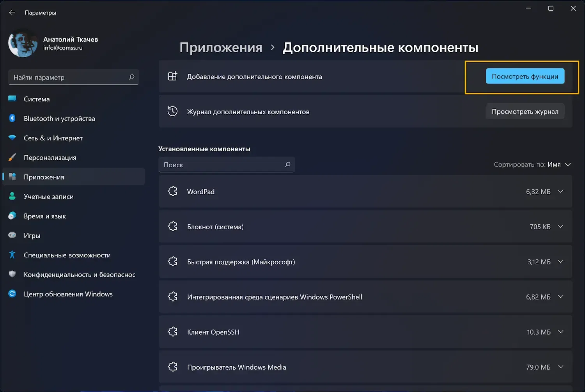Open Центр обновления Windows
Image resolution: width=585 pixels, height=392 pixels.
(74, 294)
